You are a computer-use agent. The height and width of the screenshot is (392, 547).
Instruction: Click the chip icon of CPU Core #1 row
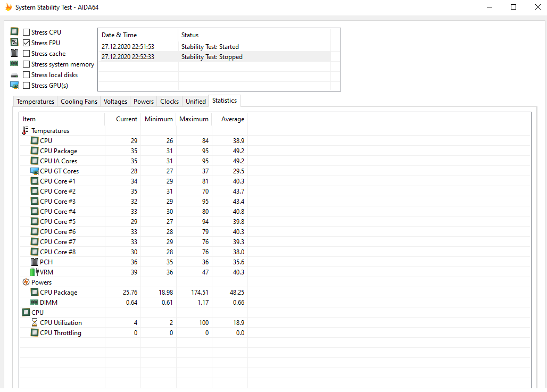[35, 181]
